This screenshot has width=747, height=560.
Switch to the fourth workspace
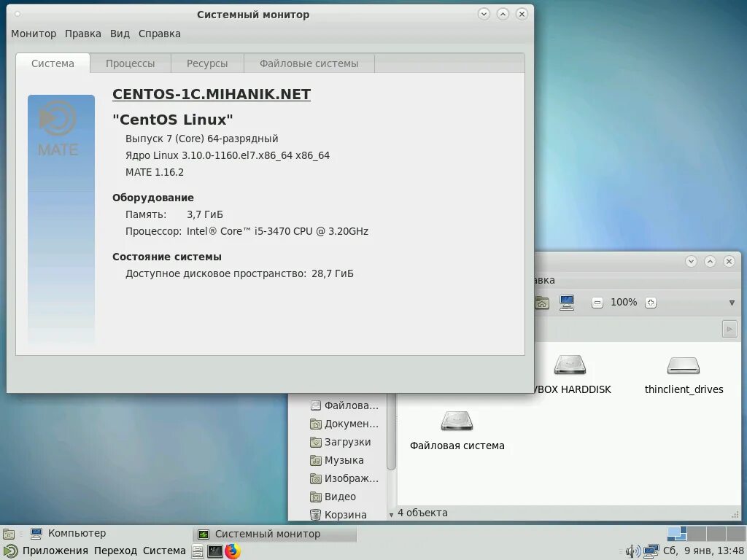[735, 534]
